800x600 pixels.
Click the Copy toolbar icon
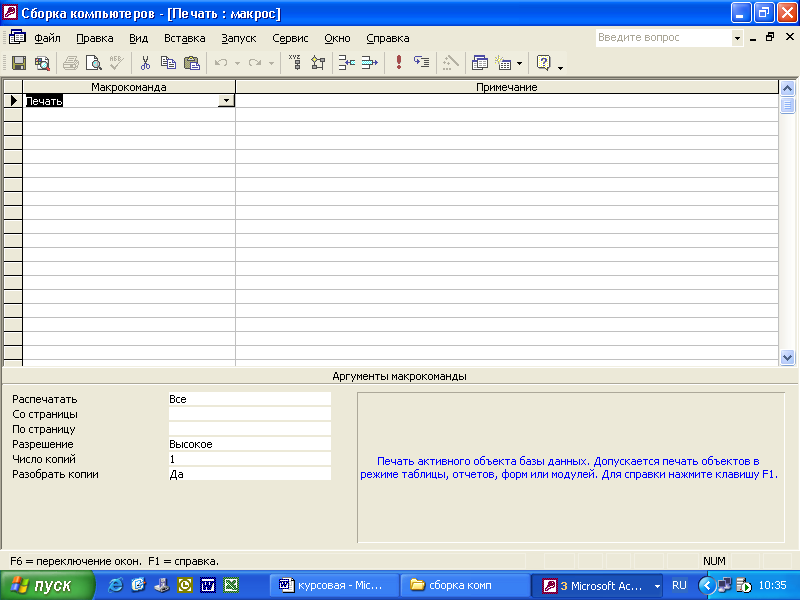[168, 63]
